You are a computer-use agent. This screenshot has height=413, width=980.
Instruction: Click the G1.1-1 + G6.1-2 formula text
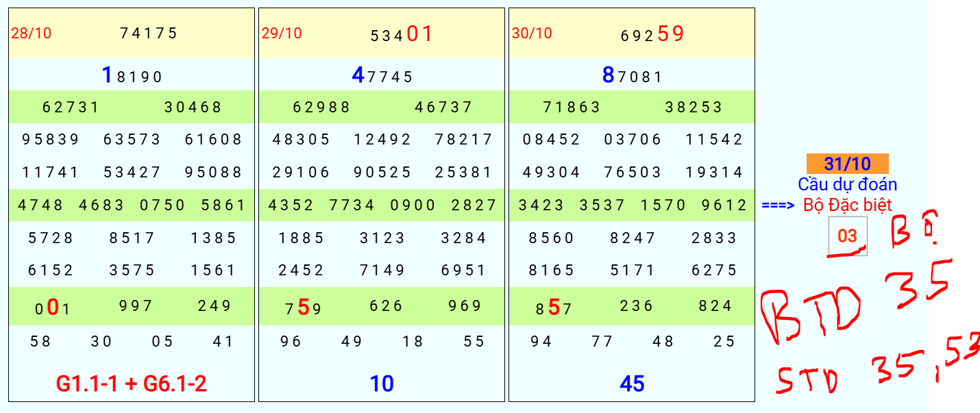132,384
